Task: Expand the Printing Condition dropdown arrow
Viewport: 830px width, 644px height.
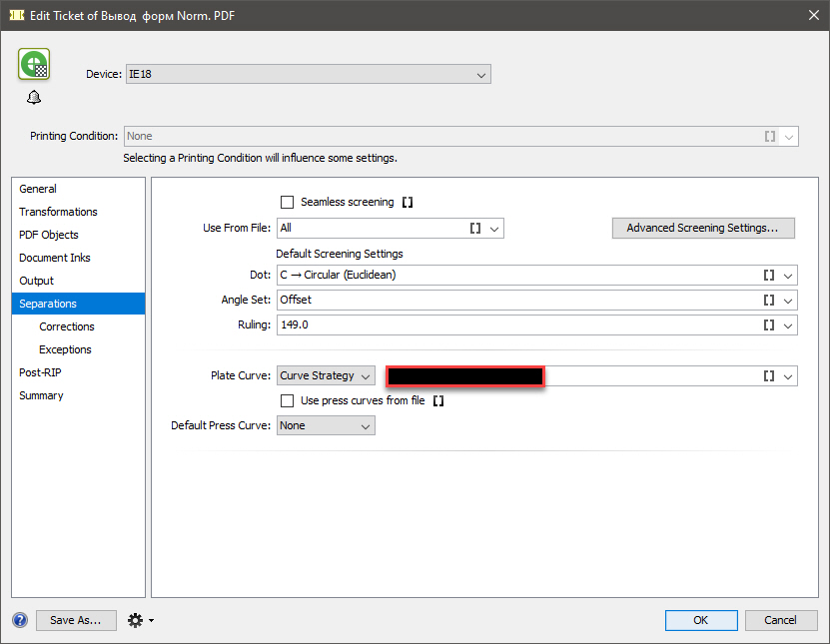Action: pos(789,137)
